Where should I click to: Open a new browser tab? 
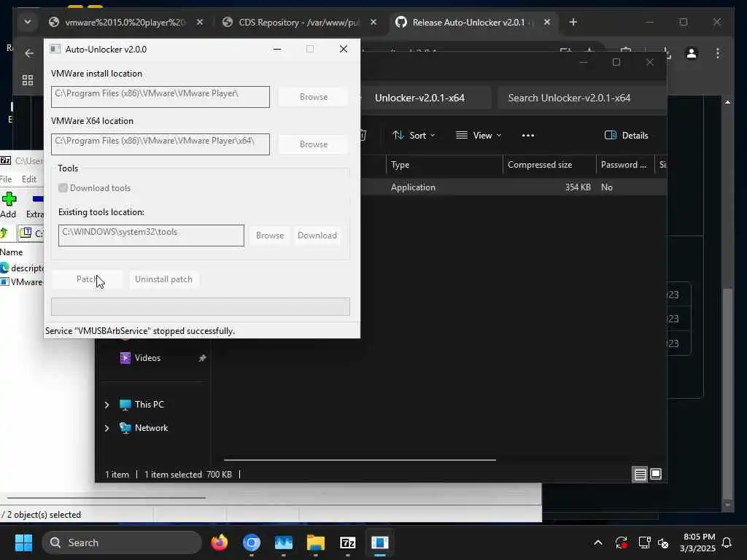click(x=573, y=22)
